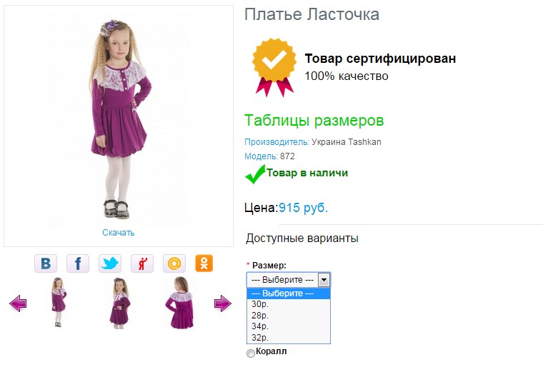Select the Коралл color radio button
Viewport: 543px width, 392px height.
(250, 353)
